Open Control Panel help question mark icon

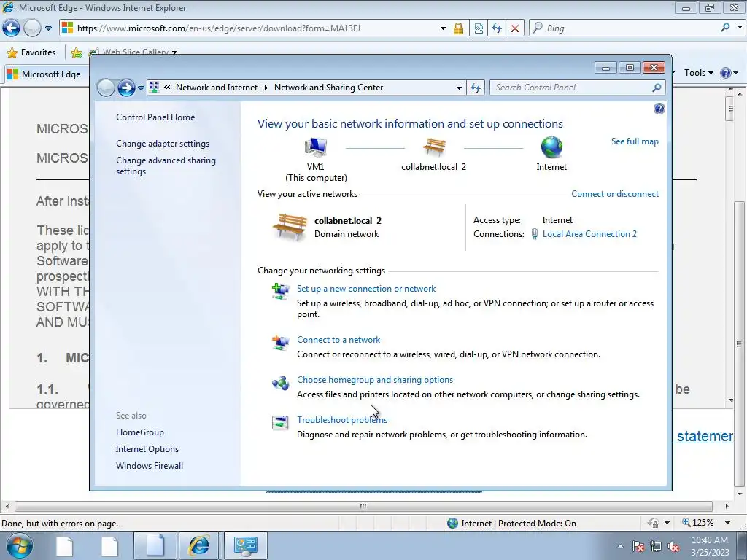659,109
